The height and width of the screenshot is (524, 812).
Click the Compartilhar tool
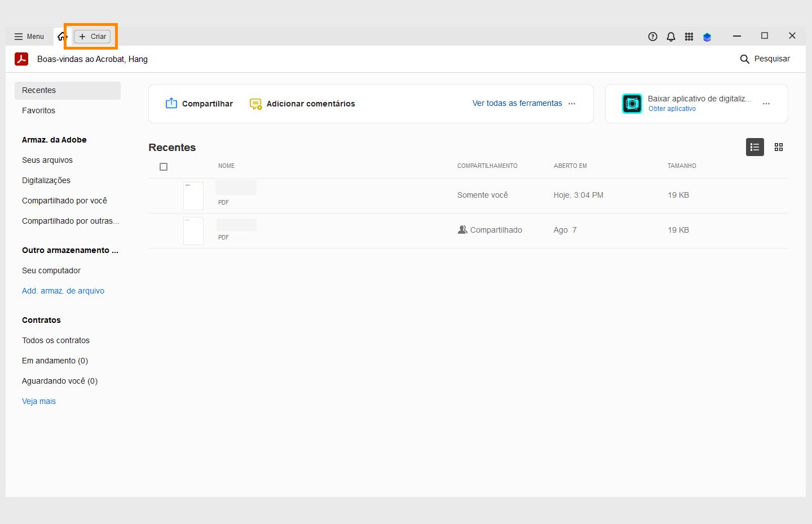coord(199,104)
